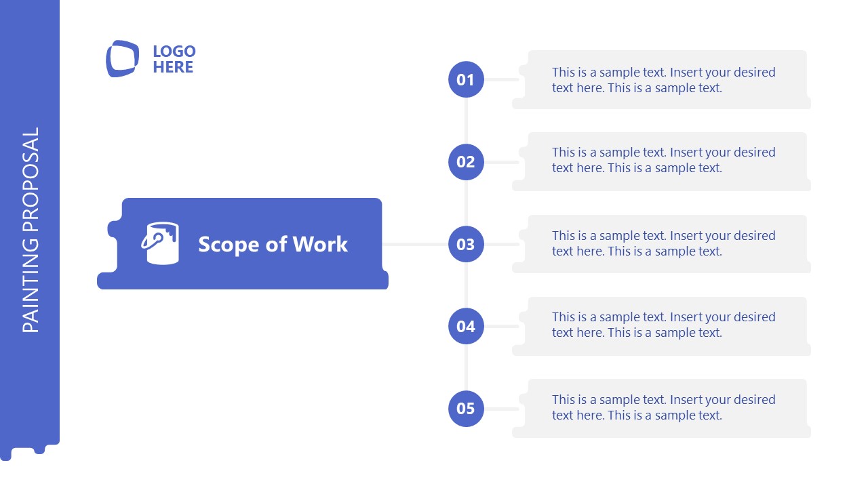Click the blue Scope of Work banner shape
Viewport: 868px width, 488px height.
pos(243,244)
